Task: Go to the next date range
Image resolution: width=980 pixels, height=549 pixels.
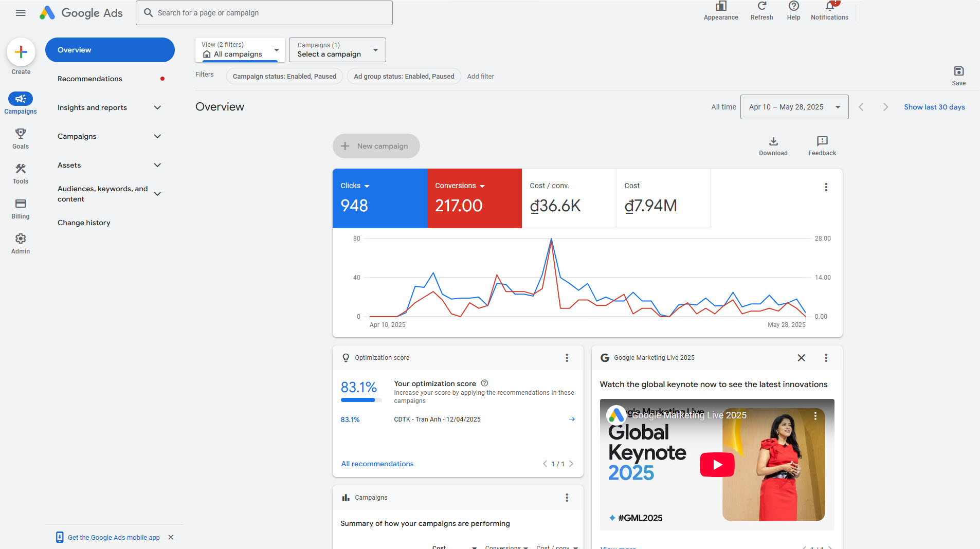Action: tap(885, 107)
